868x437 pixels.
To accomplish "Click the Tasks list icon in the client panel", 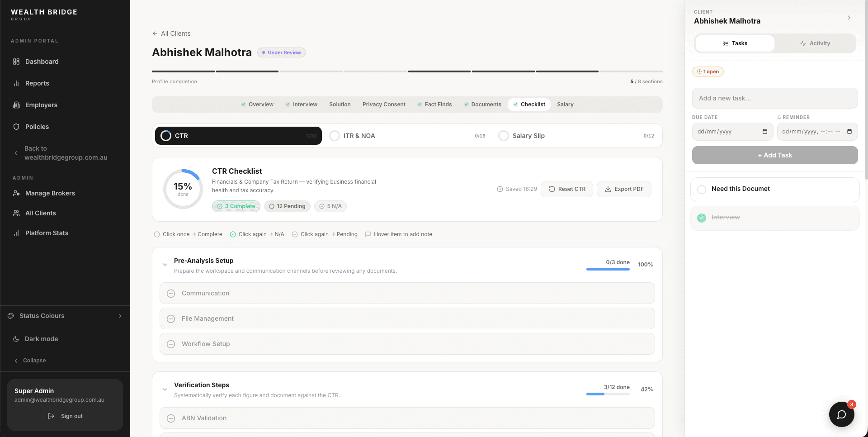I will pyautogui.click(x=725, y=43).
